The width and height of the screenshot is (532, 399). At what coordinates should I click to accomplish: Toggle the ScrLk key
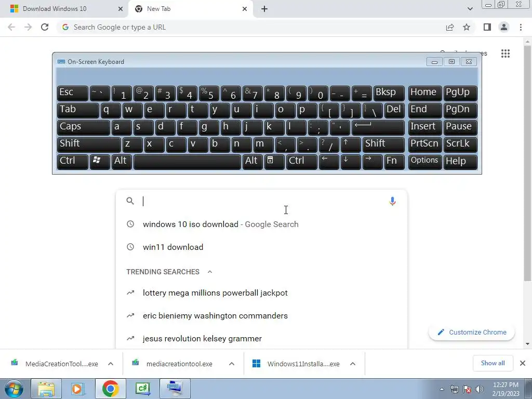click(460, 144)
